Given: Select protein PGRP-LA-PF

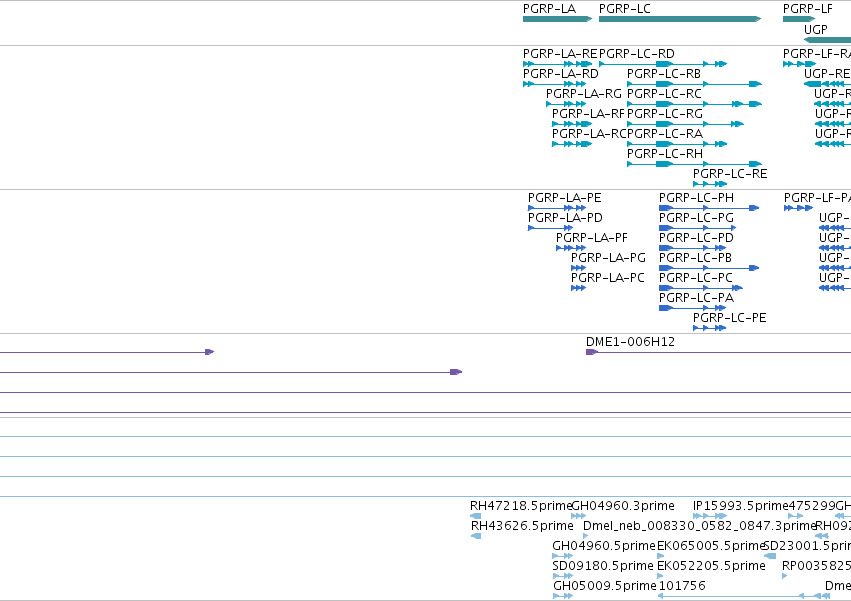Looking at the screenshot, I should tap(592, 238).
